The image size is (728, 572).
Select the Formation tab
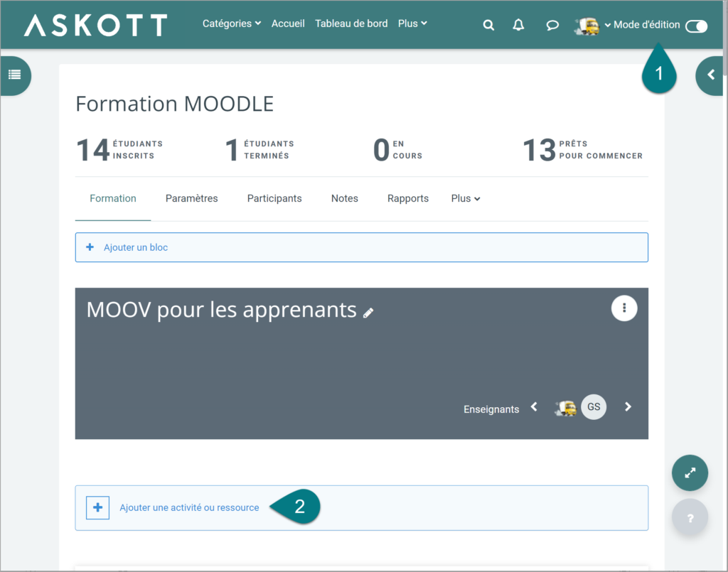[x=113, y=198]
